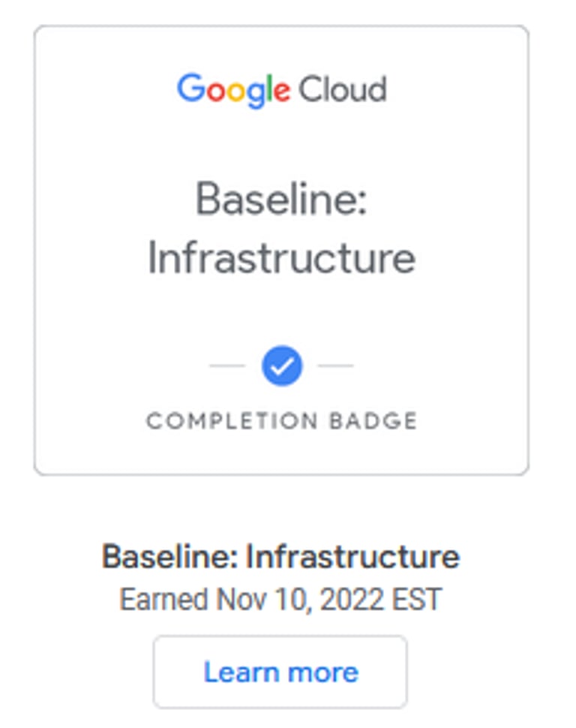Viewport: 576px width, 728px height.
Task: Click the multicolor Google logo text
Action: 233,90
